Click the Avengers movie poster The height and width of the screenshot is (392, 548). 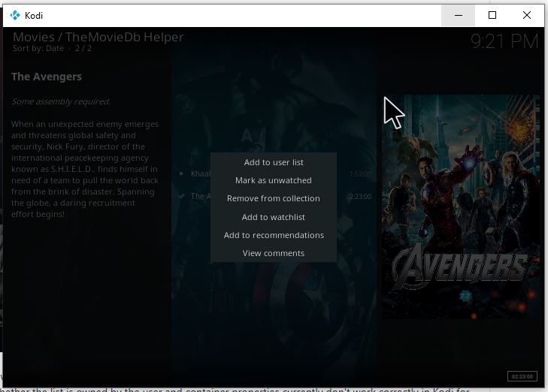(x=461, y=207)
